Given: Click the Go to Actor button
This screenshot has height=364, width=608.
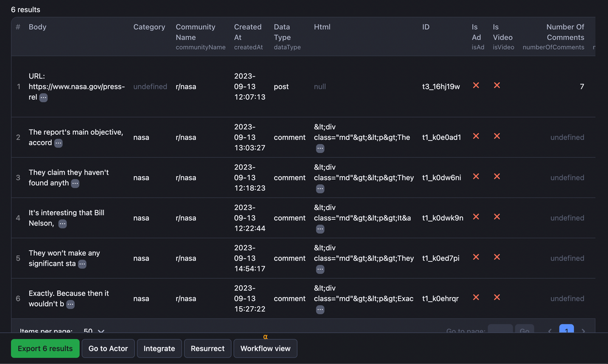Looking at the screenshot, I should click(x=108, y=349).
